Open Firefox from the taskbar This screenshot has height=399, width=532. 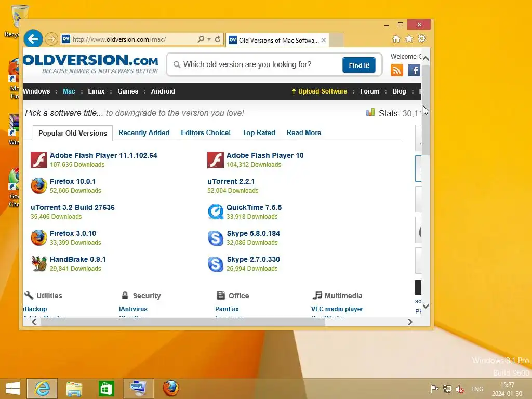click(x=170, y=389)
